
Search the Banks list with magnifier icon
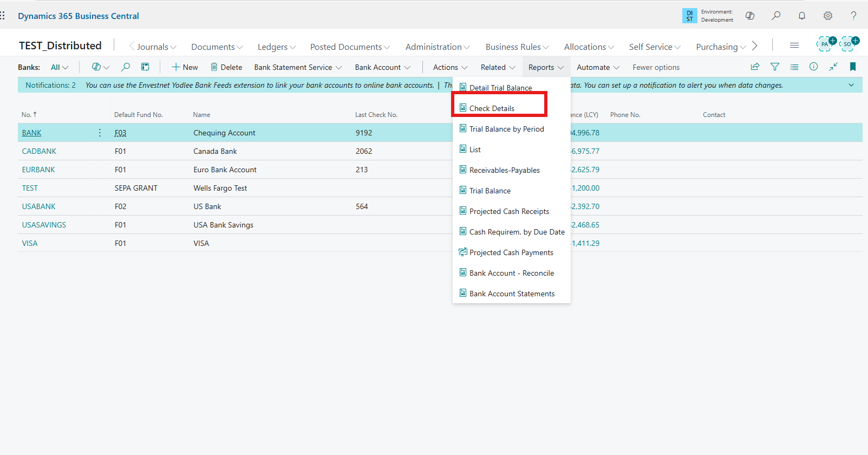pos(126,67)
